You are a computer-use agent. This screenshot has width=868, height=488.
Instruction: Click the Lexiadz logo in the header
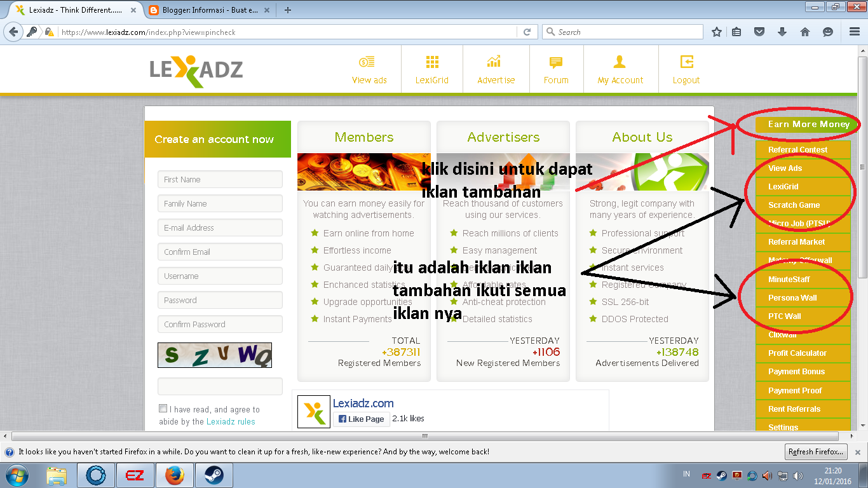coord(196,70)
